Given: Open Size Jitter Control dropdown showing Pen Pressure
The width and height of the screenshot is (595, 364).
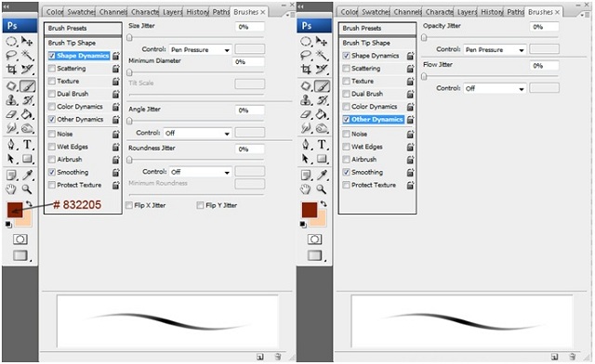Looking at the screenshot, I should click(201, 49).
